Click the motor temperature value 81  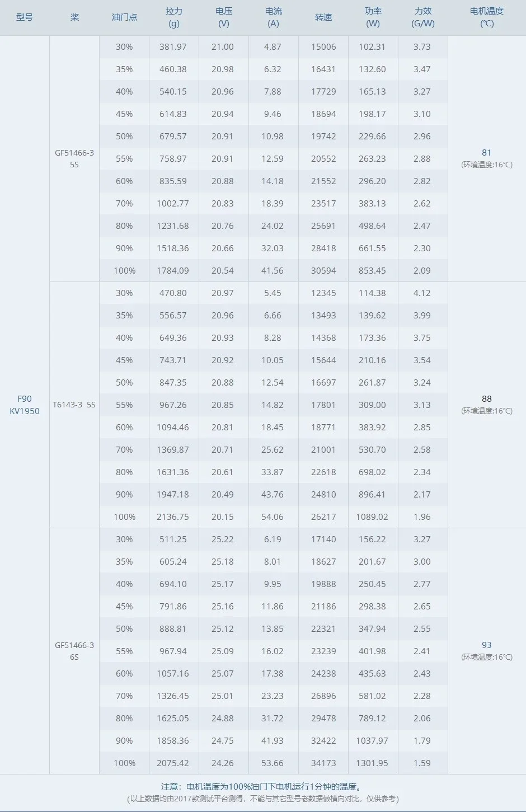pyautogui.click(x=487, y=152)
